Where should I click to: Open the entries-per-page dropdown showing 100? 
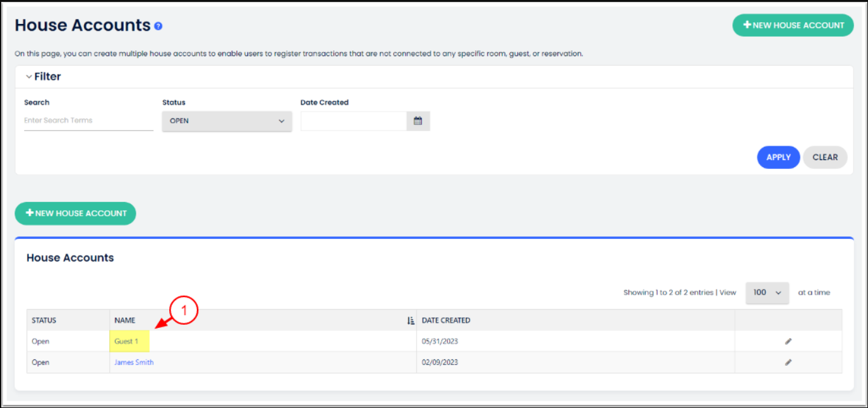pyautogui.click(x=767, y=293)
